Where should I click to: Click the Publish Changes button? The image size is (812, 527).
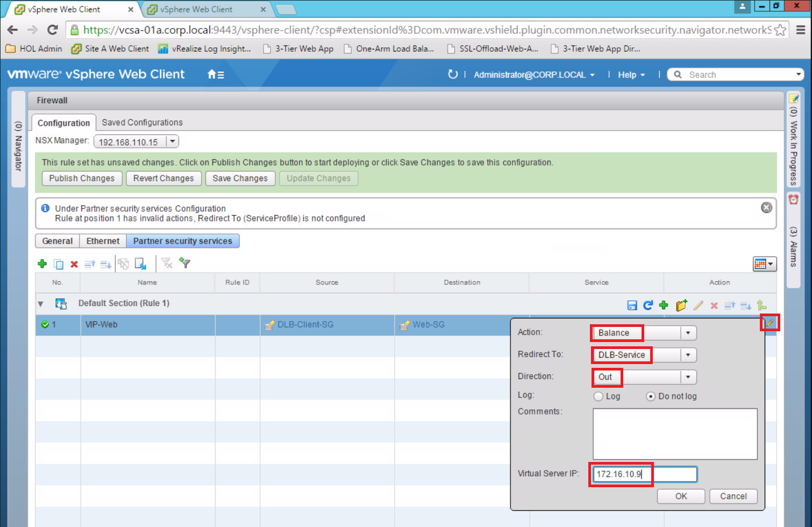click(82, 178)
